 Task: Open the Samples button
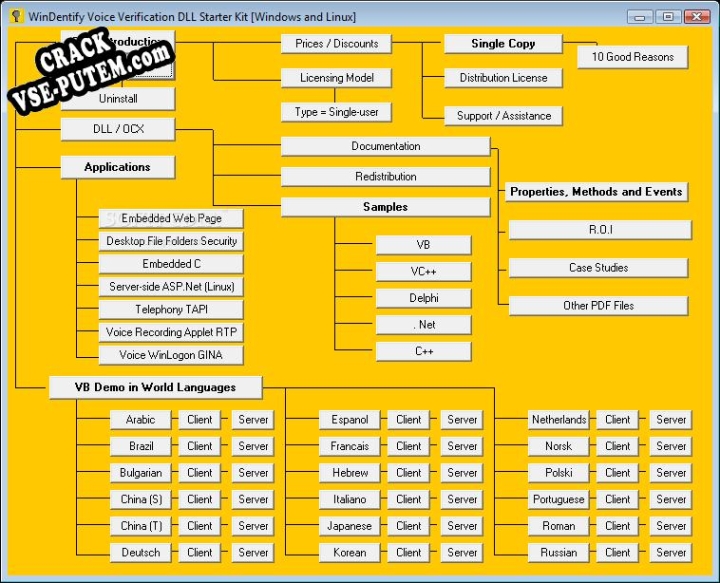385,207
